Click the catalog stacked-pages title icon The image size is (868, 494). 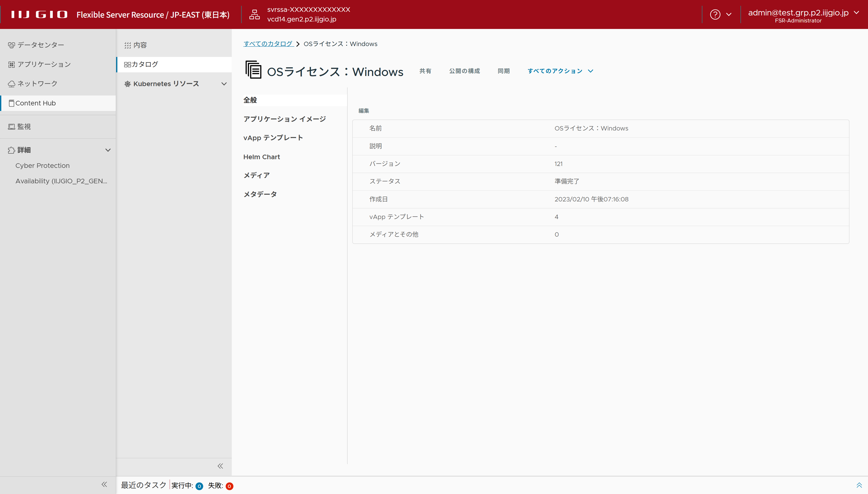coord(253,70)
